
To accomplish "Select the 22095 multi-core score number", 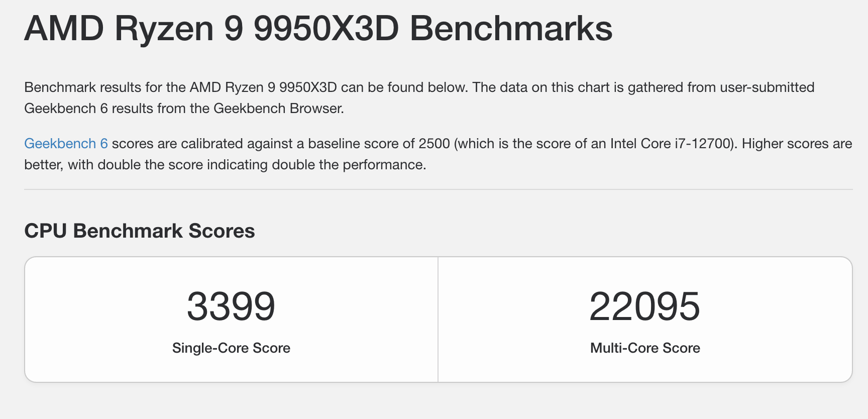I will 644,306.
